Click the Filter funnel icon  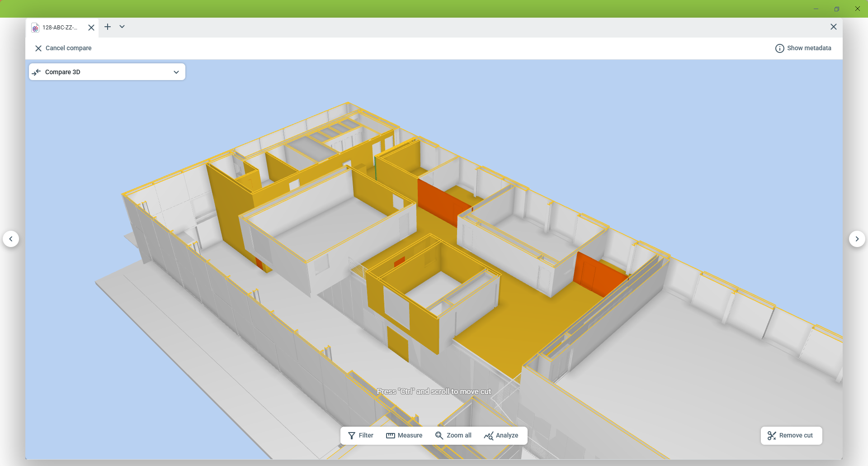351,436
